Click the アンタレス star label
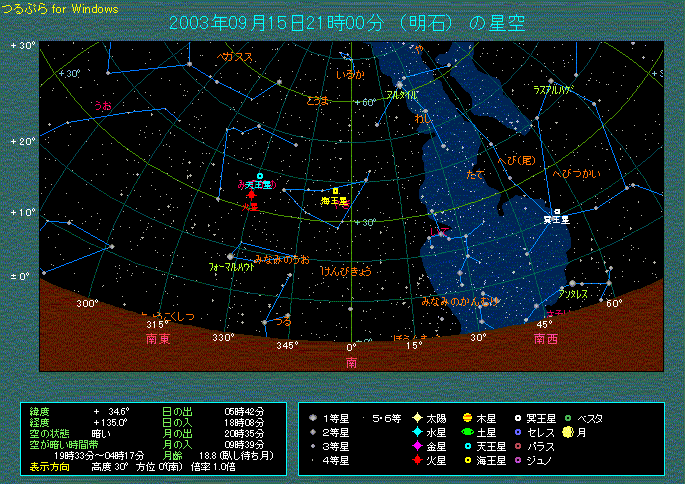This screenshot has height=484, width=685. (x=573, y=295)
